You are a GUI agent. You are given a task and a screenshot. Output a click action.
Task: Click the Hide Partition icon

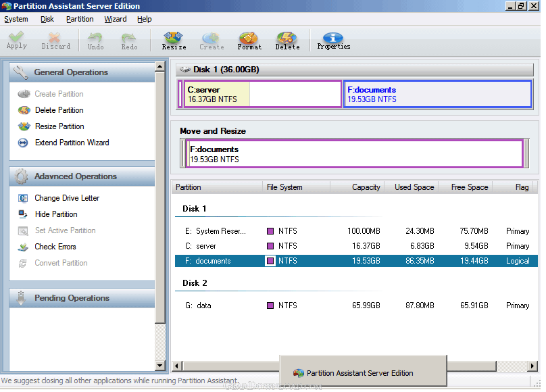[x=23, y=214]
